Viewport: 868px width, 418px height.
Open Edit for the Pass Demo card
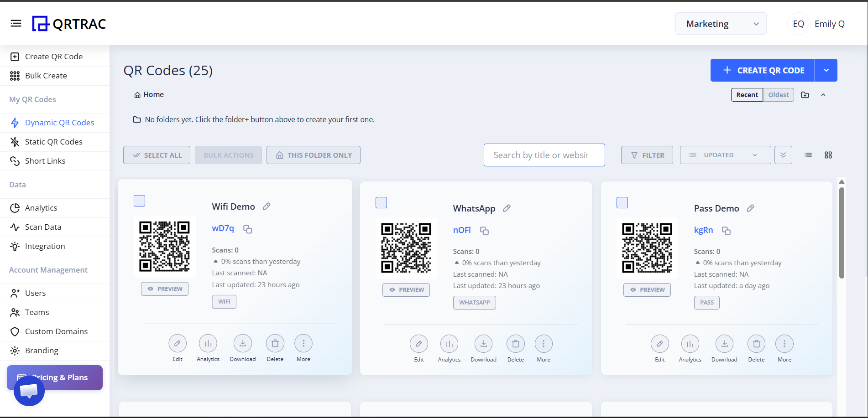pos(660,344)
